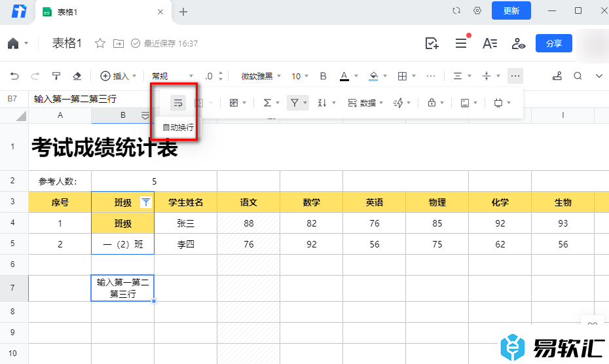Click the home icon
The image size is (609, 364).
[x=13, y=43]
